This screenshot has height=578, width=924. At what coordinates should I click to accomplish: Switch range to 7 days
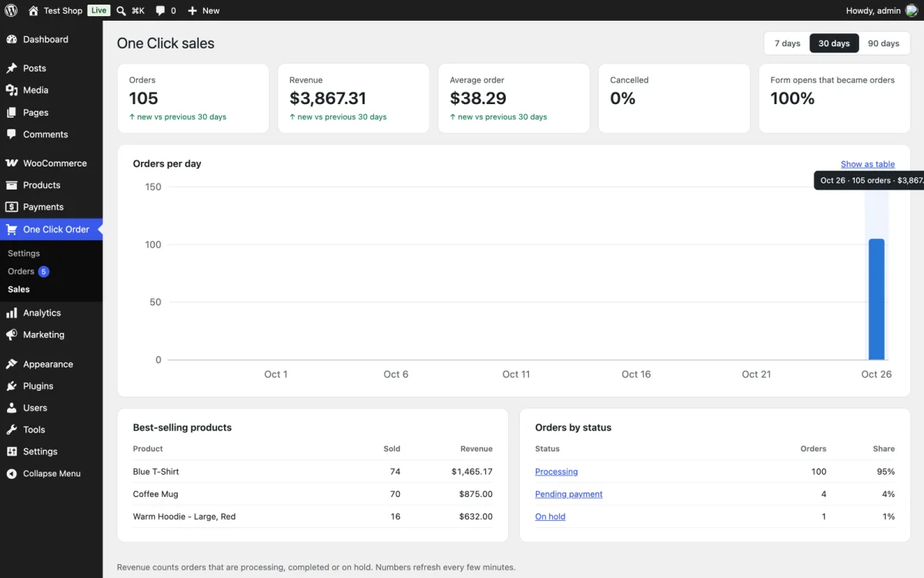787,43
